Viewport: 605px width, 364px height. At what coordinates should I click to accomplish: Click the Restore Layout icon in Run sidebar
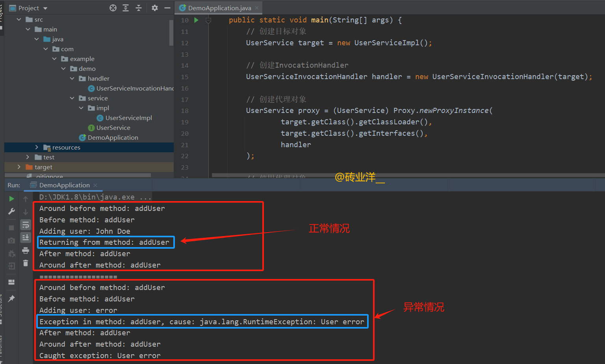[x=11, y=282]
